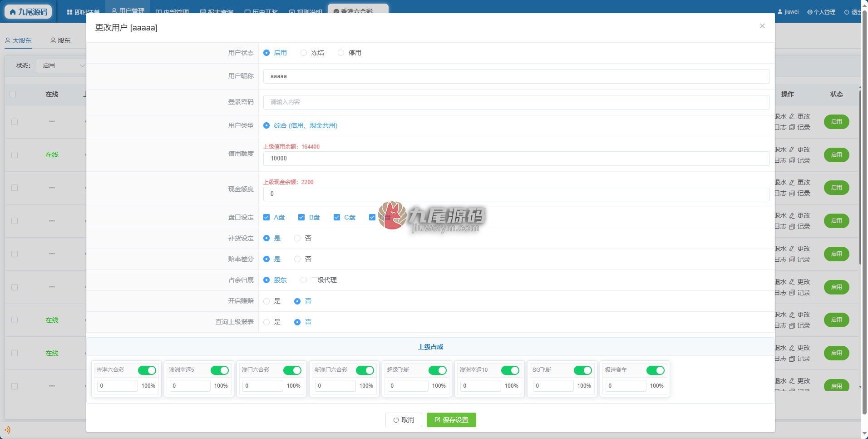Click the 大股东 person icon tab
868x439 pixels.
pyautogui.click(x=8, y=40)
